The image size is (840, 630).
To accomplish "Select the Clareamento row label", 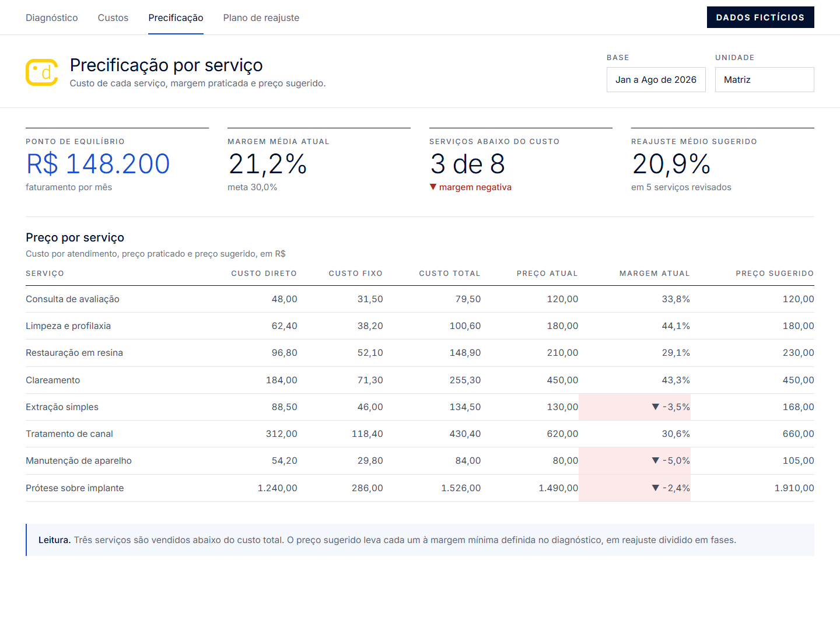I will click(x=53, y=380).
